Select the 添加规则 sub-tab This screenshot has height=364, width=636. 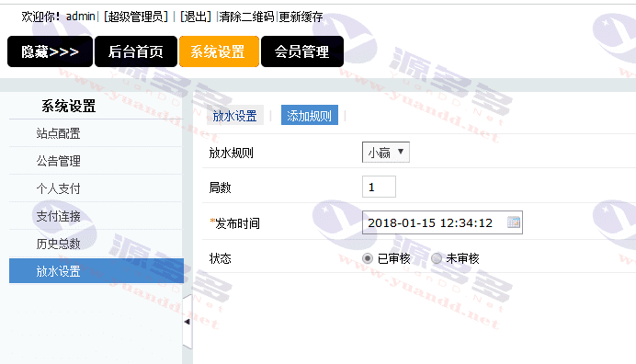[x=310, y=116]
